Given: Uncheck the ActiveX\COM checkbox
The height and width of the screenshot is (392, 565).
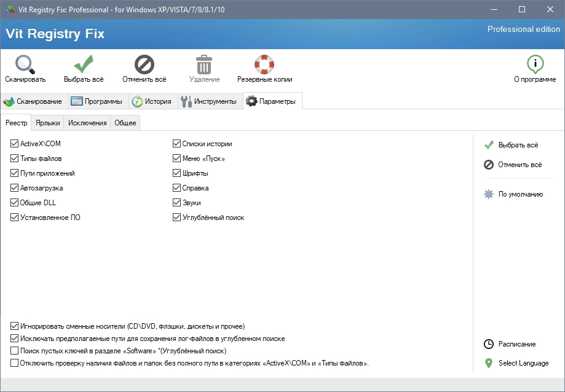Looking at the screenshot, I should coord(14,144).
